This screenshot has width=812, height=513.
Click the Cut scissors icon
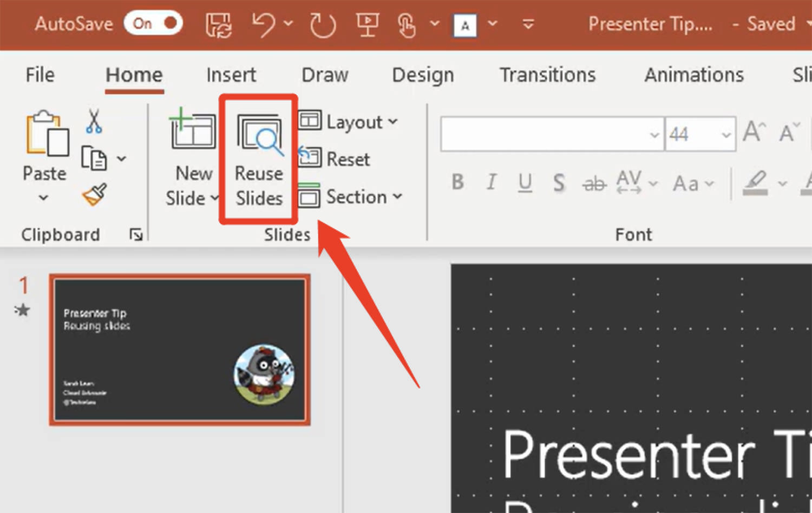pos(94,121)
